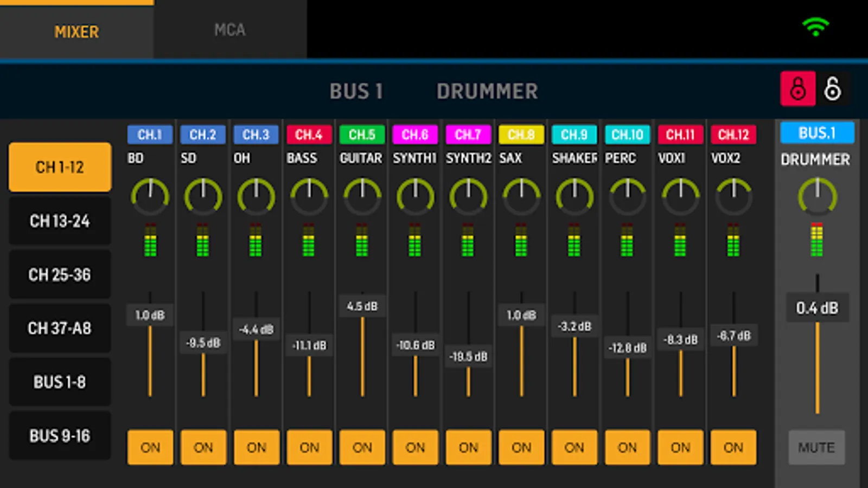This screenshot has height=488, width=868.
Task: Switch to the MCA tab
Action: [x=230, y=30]
